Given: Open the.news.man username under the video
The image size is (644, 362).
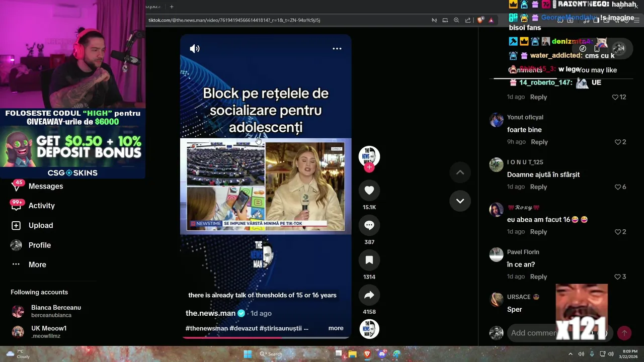Looking at the screenshot, I should click(x=210, y=313).
